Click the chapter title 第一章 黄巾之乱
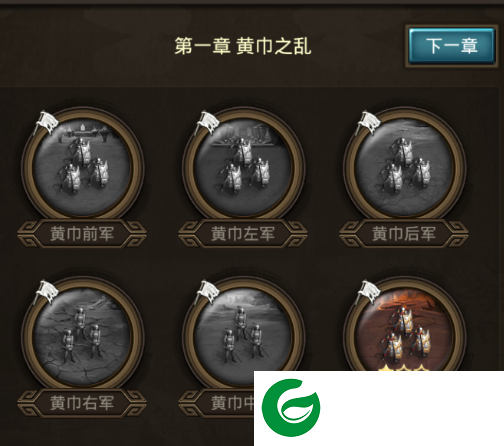Image resolution: width=504 pixels, height=446 pixels. pos(243,46)
